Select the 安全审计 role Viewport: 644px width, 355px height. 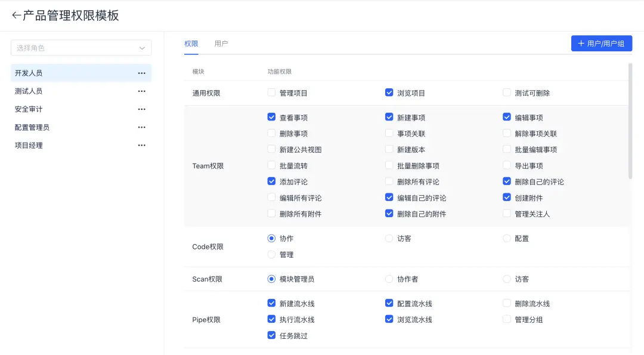pos(29,109)
